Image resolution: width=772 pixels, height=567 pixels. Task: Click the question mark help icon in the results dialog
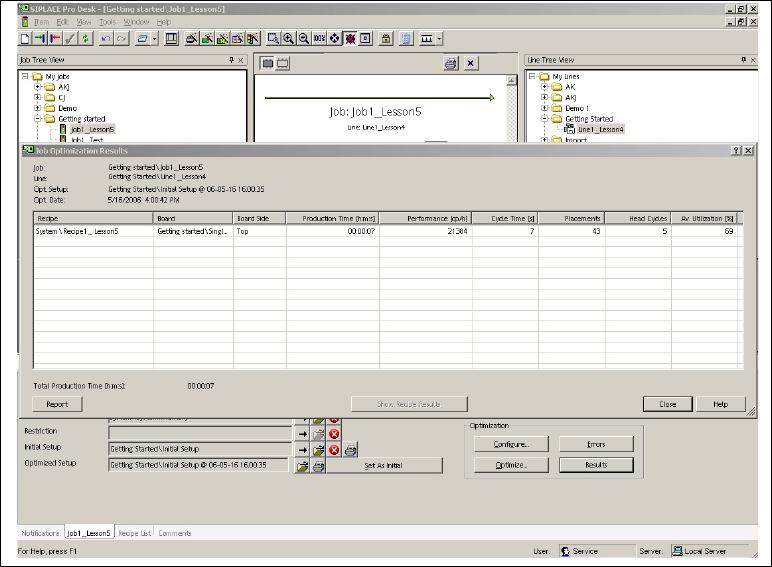736,150
